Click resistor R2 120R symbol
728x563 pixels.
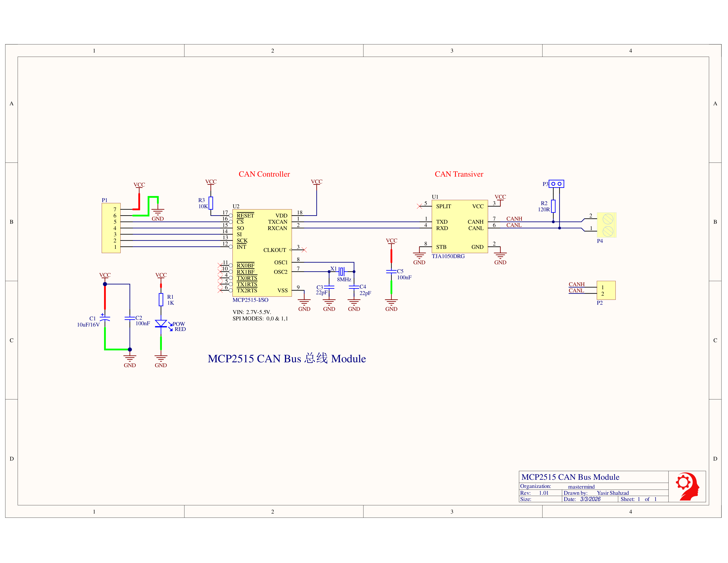click(x=553, y=206)
